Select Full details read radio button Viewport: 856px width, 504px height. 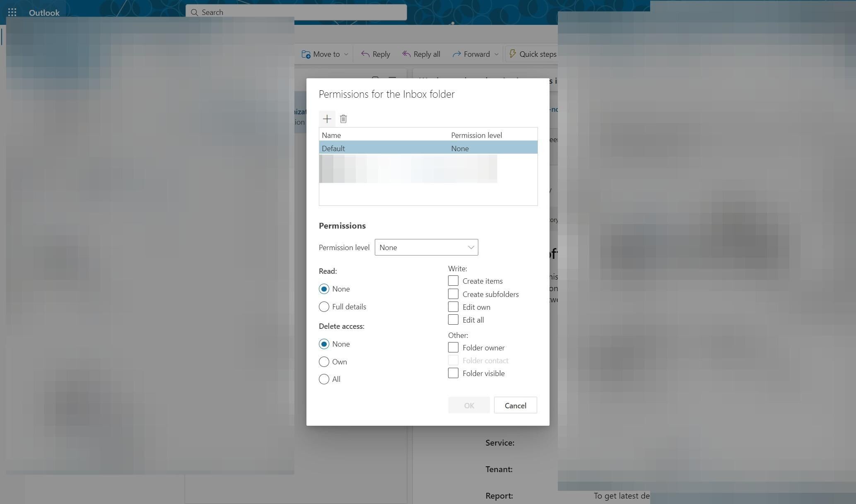(x=324, y=307)
